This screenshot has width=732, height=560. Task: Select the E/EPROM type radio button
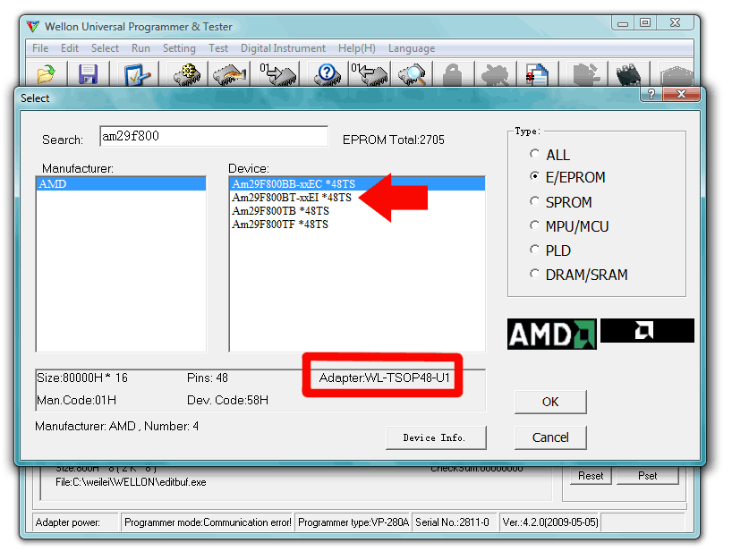(535, 176)
